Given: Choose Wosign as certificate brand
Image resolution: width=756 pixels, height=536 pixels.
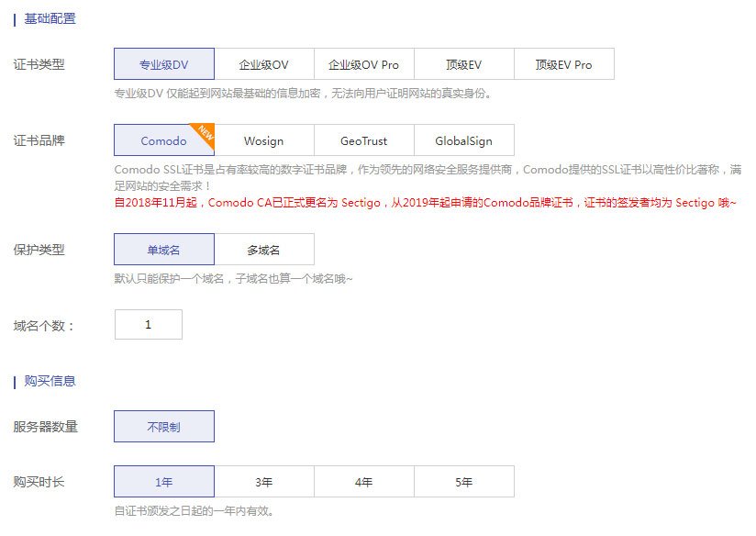Looking at the screenshot, I should [264, 140].
